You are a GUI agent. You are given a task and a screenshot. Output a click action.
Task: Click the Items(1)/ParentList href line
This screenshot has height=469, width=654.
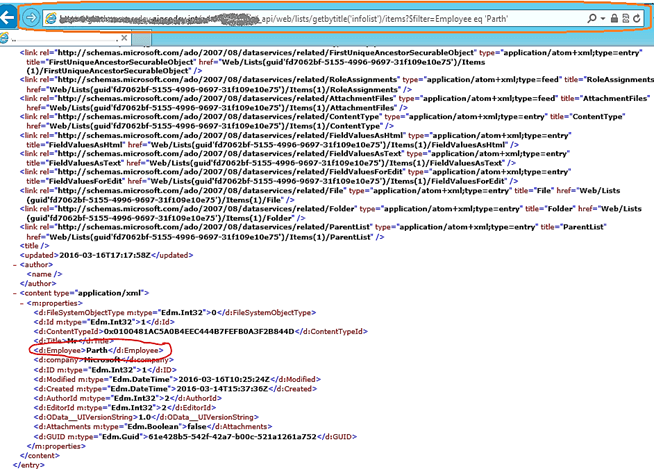[x=206, y=237]
